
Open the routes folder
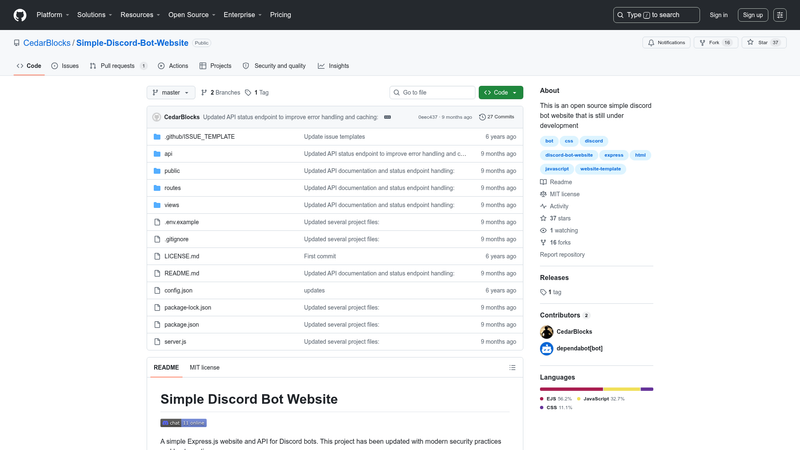point(172,188)
